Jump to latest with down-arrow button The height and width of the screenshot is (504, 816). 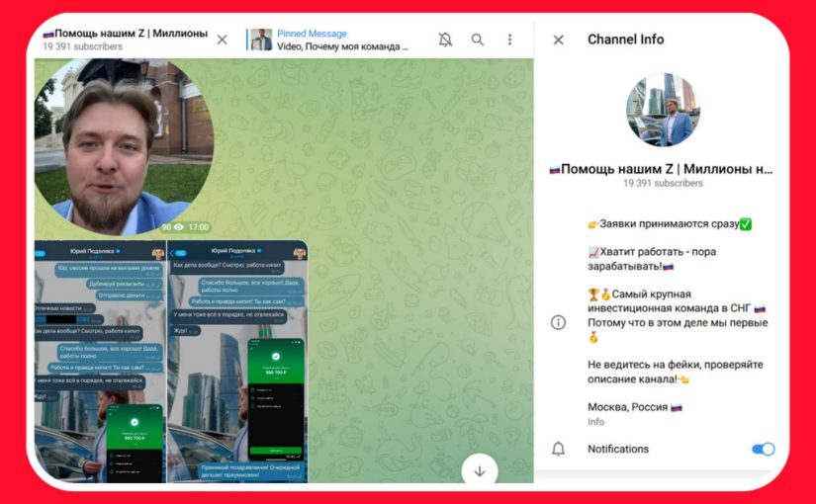(x=480, y=470)
